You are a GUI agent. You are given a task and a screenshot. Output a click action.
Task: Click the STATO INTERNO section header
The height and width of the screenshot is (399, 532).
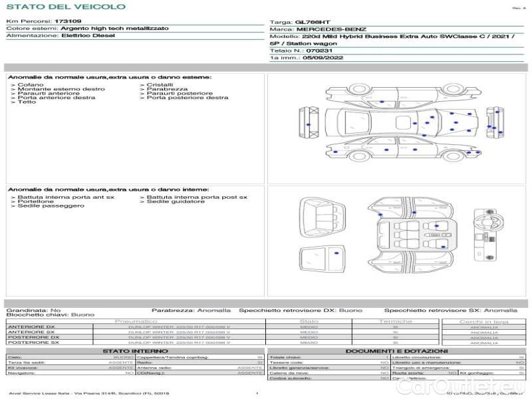pos(135,350)
